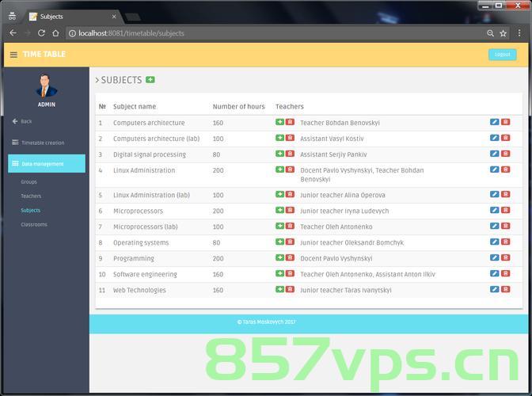Click 'Teacher Bohdan Benovskyi' in the Computers architecture row
This screenshot has width=532, height=396.
(340, 123)
